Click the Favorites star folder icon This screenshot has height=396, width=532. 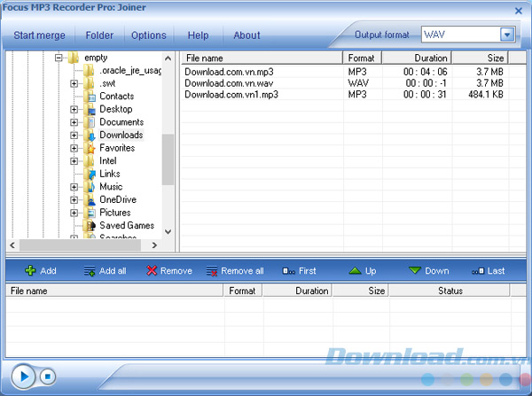90,148
